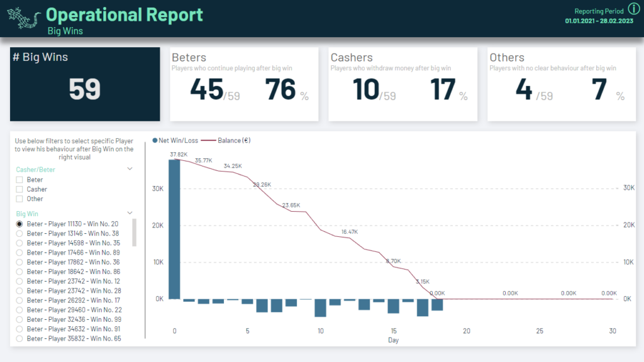
Task: Collapse the Big Win filter chevron
Action: (130, 213)
